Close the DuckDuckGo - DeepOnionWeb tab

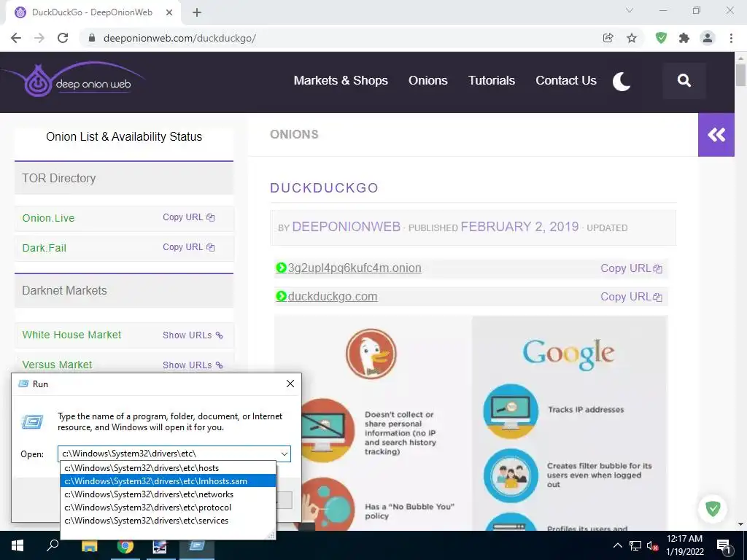[169, 13]
